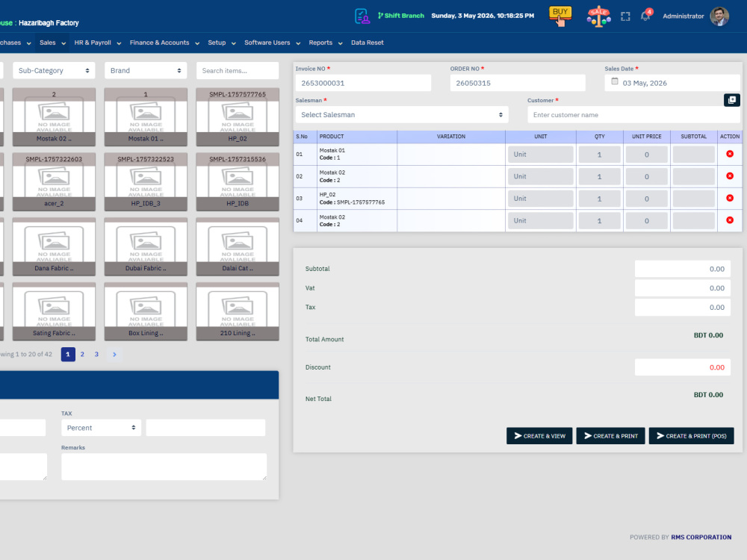Add acer_2 product card
Image resolution: width=747 pixels, height=560 pixels.
54,182
